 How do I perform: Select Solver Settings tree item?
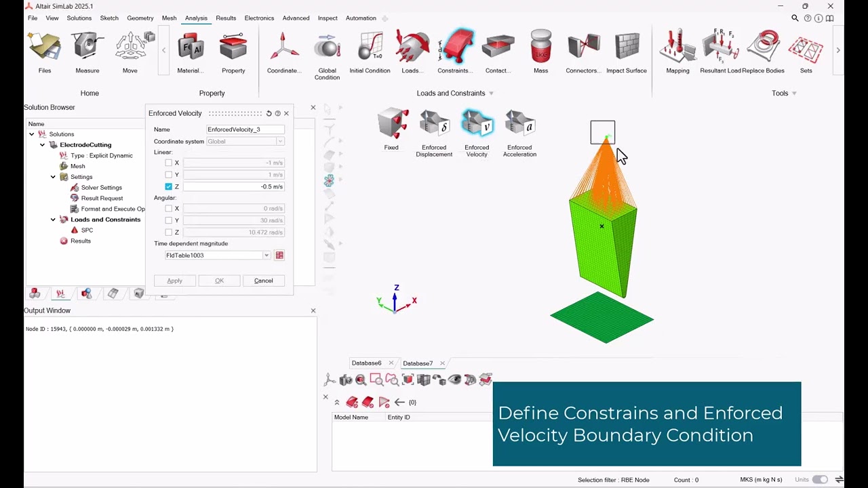(102, 188)
